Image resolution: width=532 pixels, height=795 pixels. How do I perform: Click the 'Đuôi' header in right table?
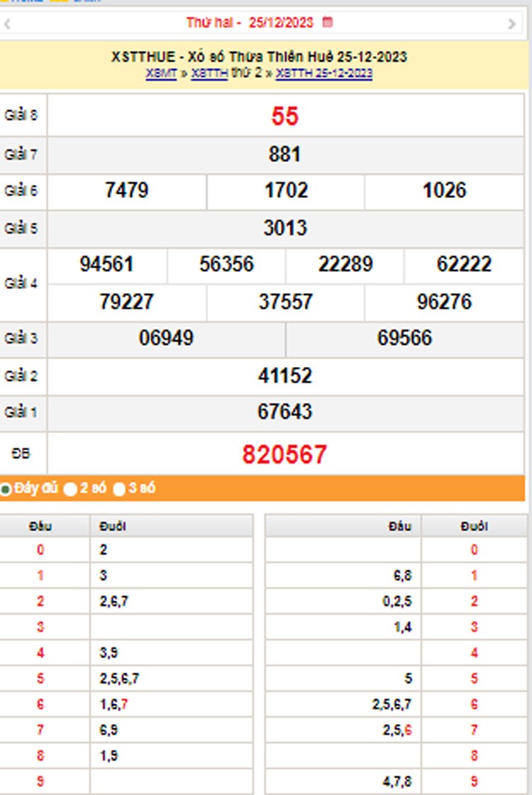coord(473,527)
